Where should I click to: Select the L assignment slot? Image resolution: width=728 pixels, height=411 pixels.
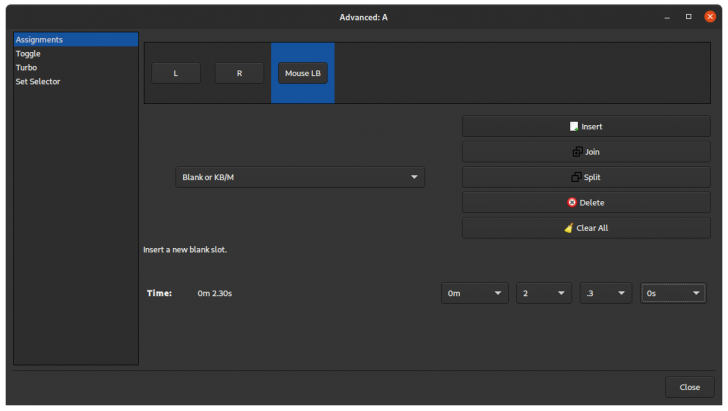click(x=176, y=73)
